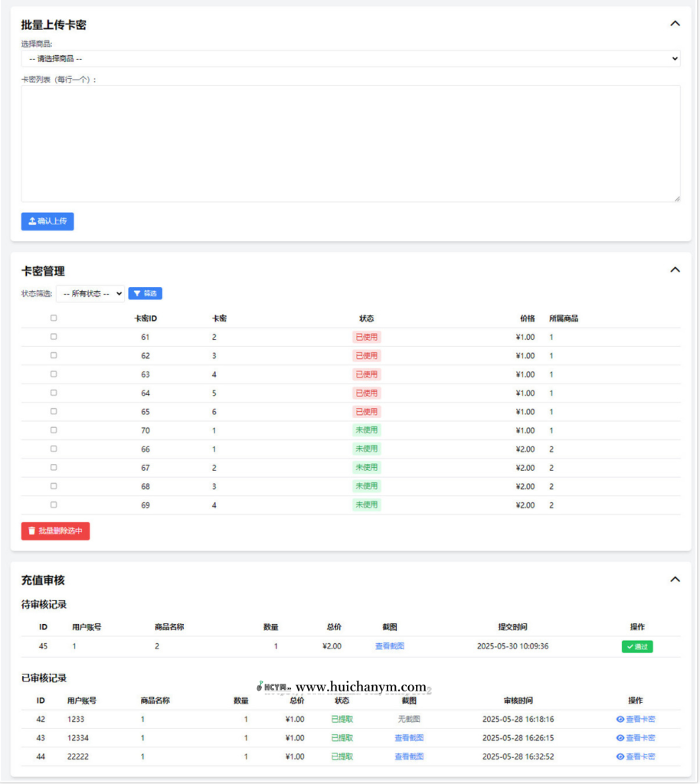Toggle the select-all checkbox in table header

point(53,318)
